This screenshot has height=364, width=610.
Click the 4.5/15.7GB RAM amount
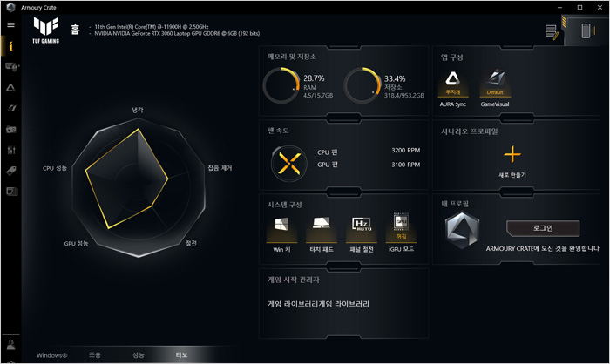pos(318,95)
